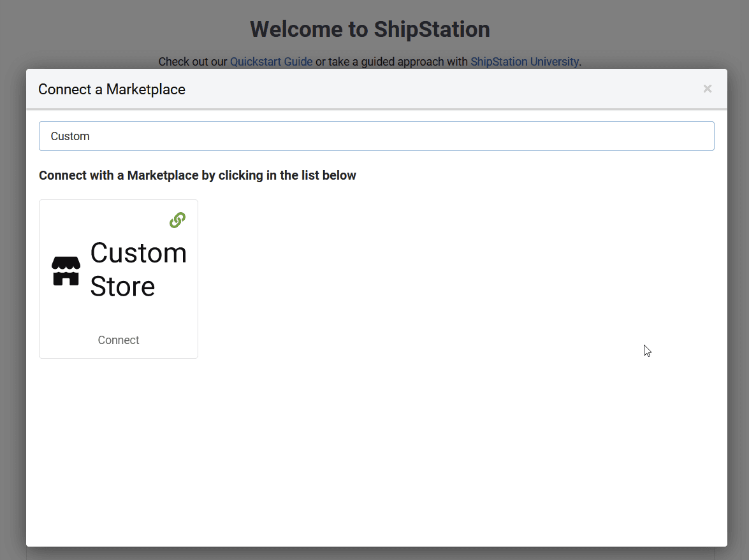This screenshot has height=560, width=749.
Task: Visit ShipStation University
Action: point(524,61)
